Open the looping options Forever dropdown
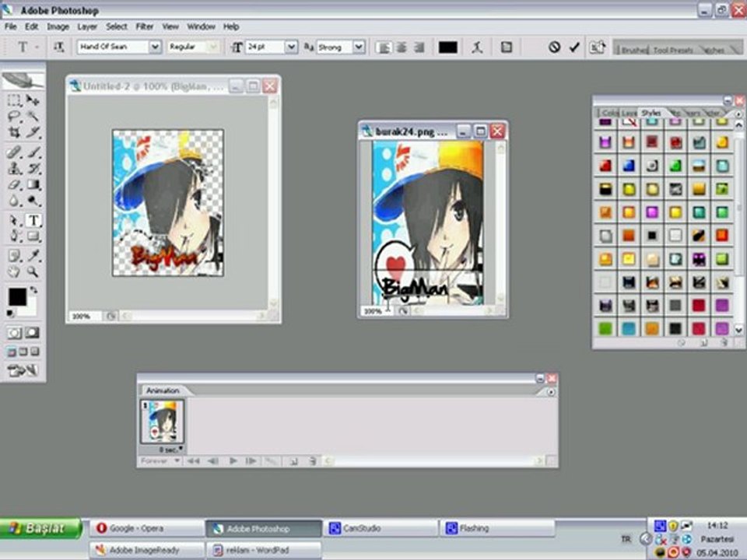747x560 pixels. pos(160,461)
